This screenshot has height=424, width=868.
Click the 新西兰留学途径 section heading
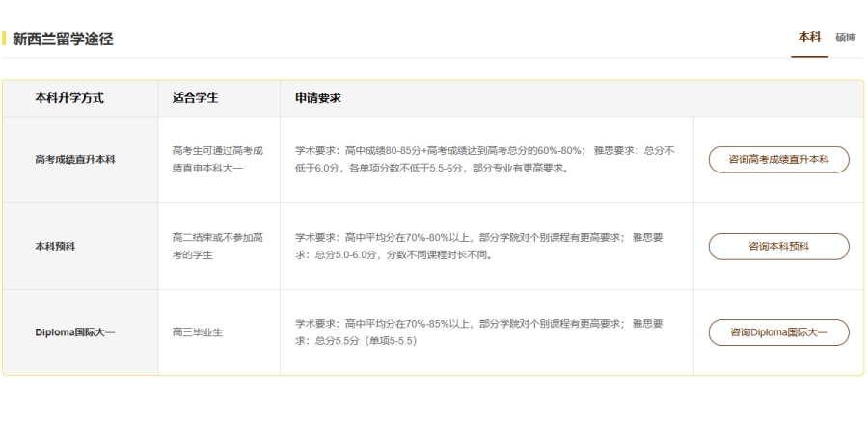[x=63, y=40]
